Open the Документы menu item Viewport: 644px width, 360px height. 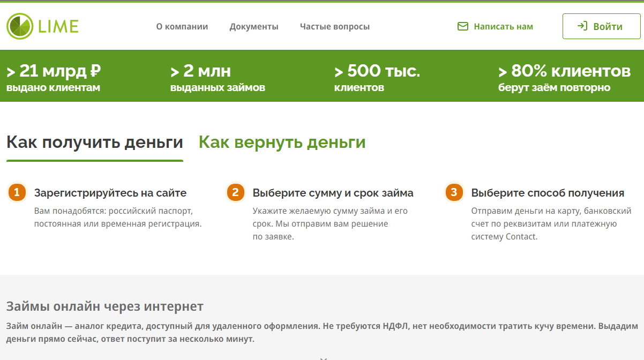pos(254,26)
